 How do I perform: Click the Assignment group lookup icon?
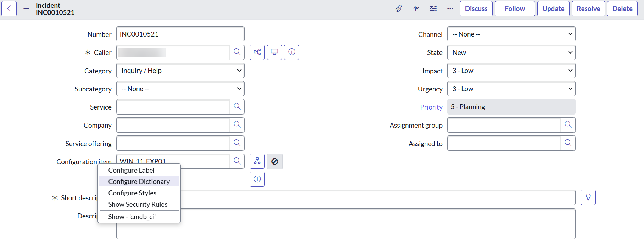(568, 125)
